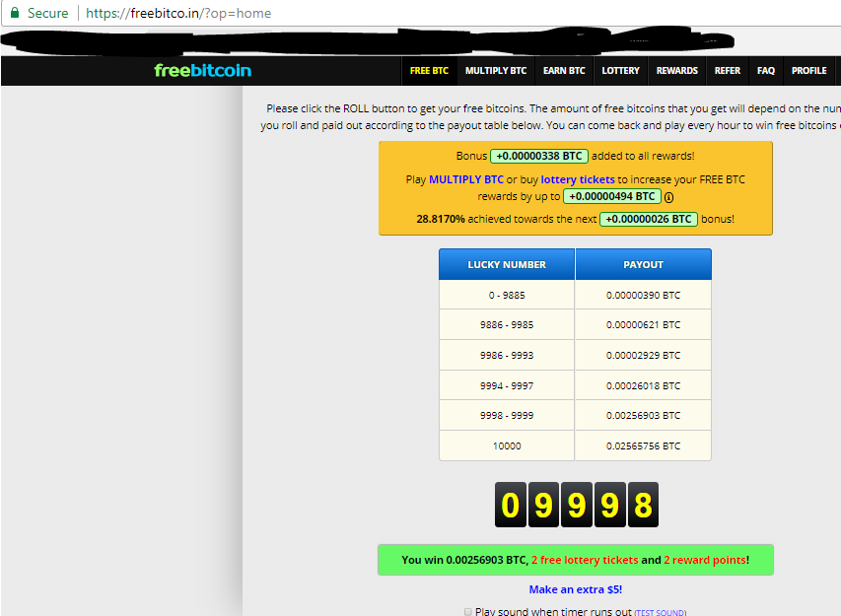Screen dimensions: 841x616
Task: Click the 0.00000621 BTC payout cell
Action: (x=643, y=325)
